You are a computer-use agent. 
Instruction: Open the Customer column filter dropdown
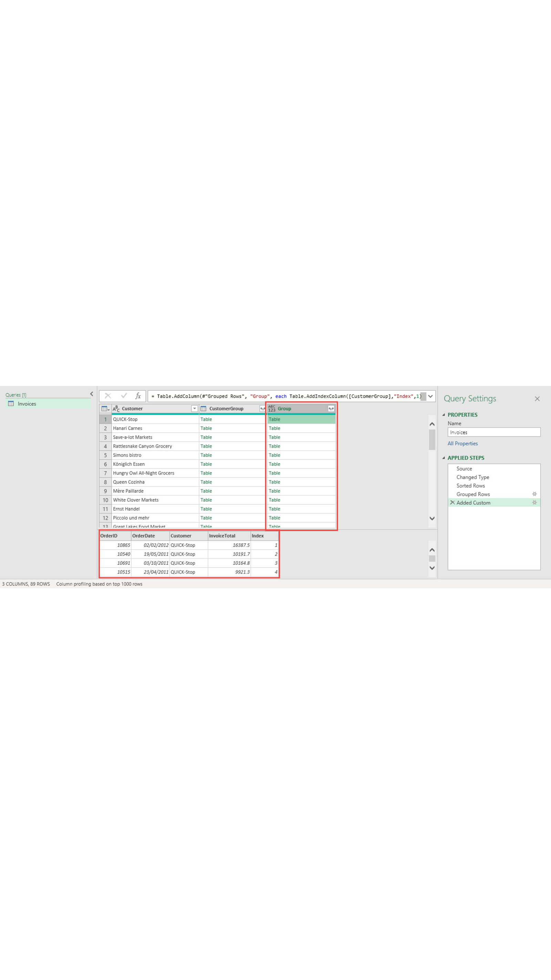(194, 409)
